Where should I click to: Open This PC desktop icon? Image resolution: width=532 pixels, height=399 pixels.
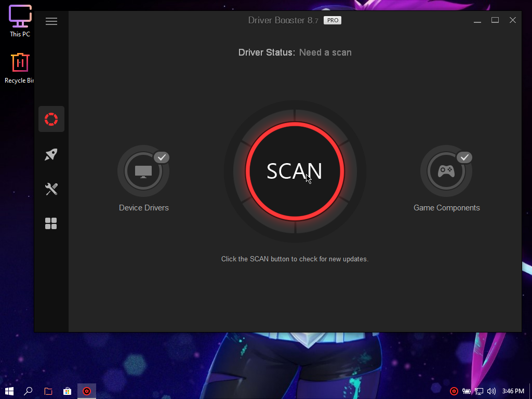point(20,21)
